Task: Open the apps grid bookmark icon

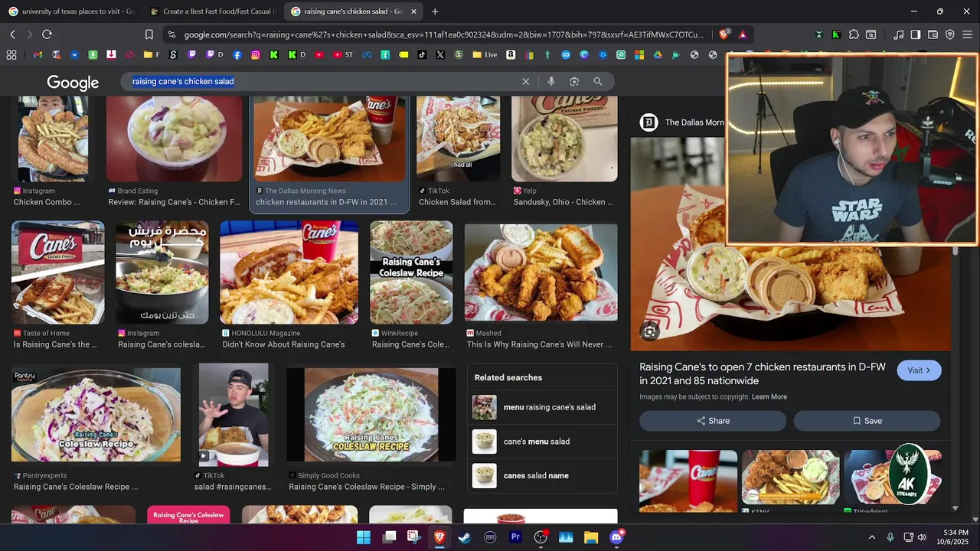Action: pyautogui.click(x=11, y=55)
